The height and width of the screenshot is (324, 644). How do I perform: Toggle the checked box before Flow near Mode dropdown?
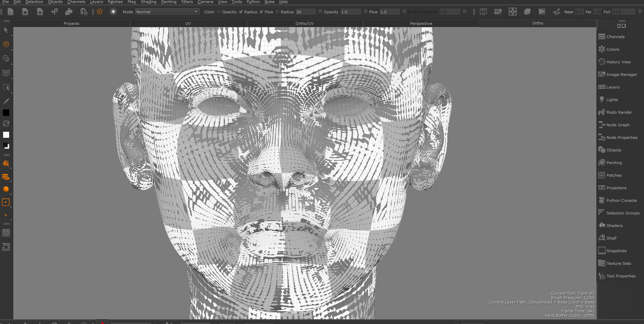pos(261,12)
